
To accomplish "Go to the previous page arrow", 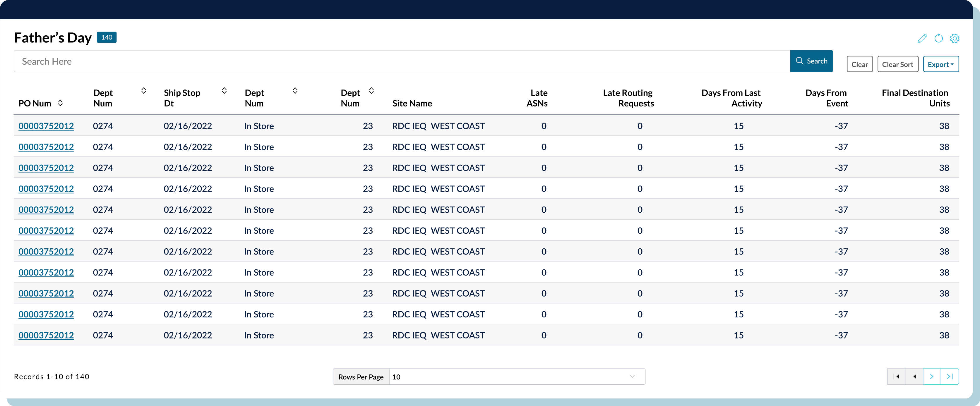I will tap(914, 376).
